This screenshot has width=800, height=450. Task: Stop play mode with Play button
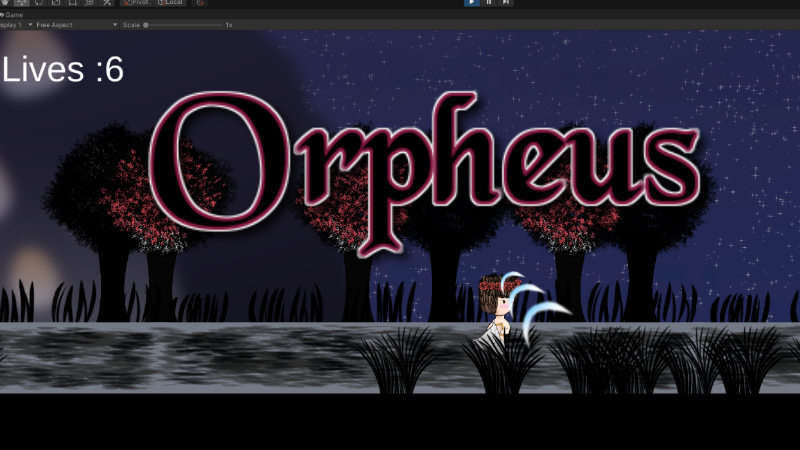[471, 3]
